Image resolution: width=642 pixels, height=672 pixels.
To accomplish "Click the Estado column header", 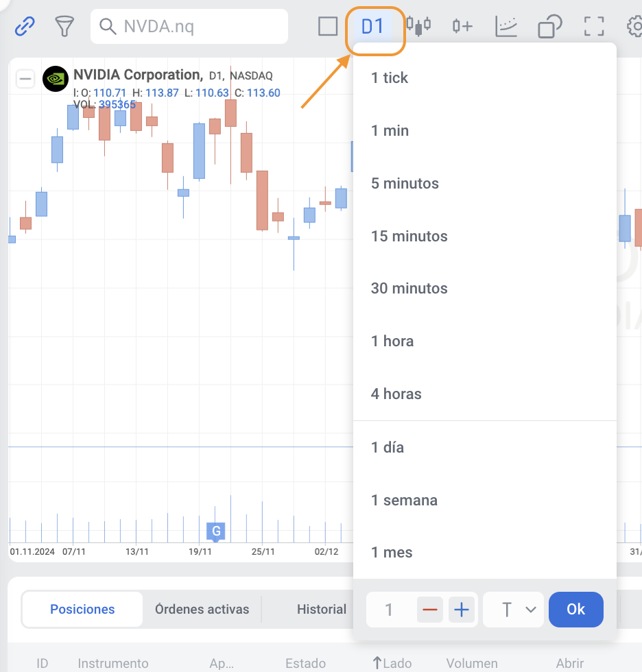I will click(306, 664).
